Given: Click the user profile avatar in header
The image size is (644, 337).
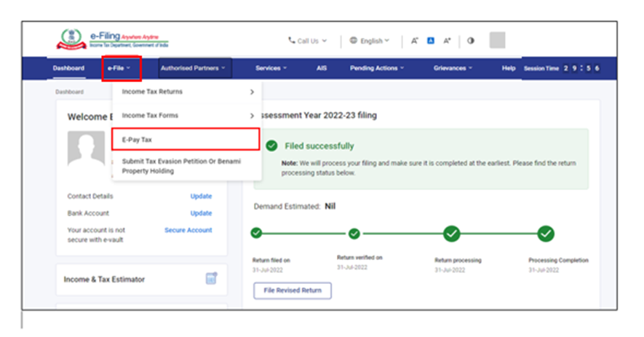Looking at the screenshot, I should [498, 41].
